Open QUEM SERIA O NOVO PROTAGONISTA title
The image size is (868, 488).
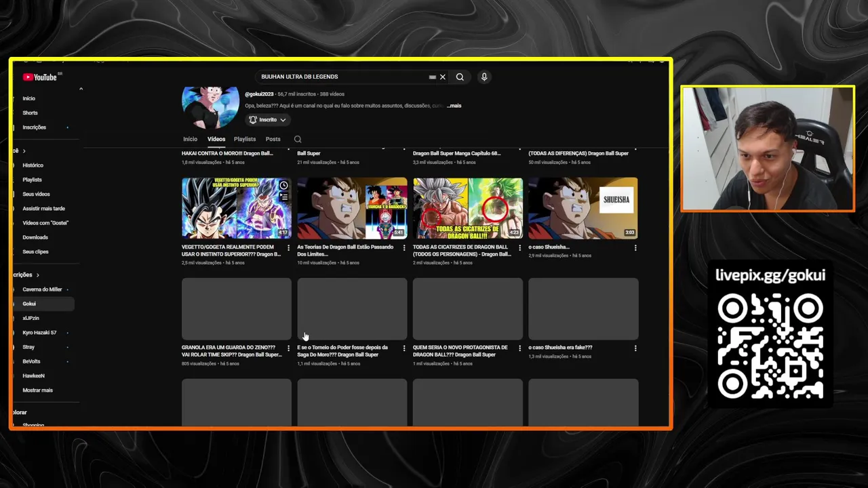tap(460, 351)
